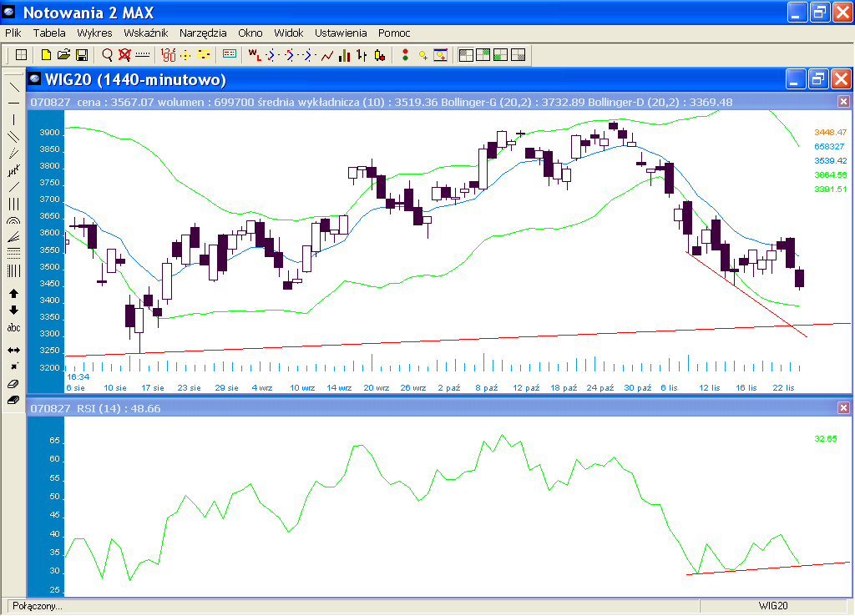Open the Okno menu
This screenshot has width=855, height=616.
click(x=250, y=33)
